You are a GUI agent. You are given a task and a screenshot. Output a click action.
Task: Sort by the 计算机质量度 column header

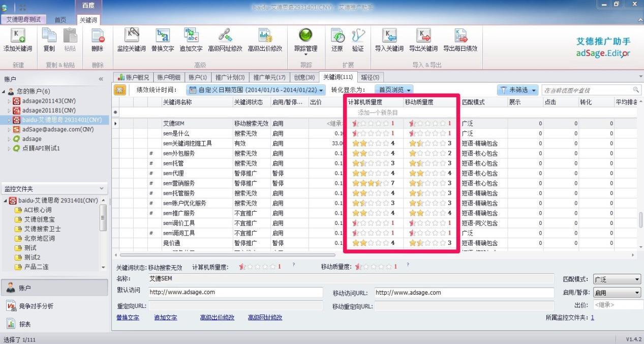coord(375,102)
